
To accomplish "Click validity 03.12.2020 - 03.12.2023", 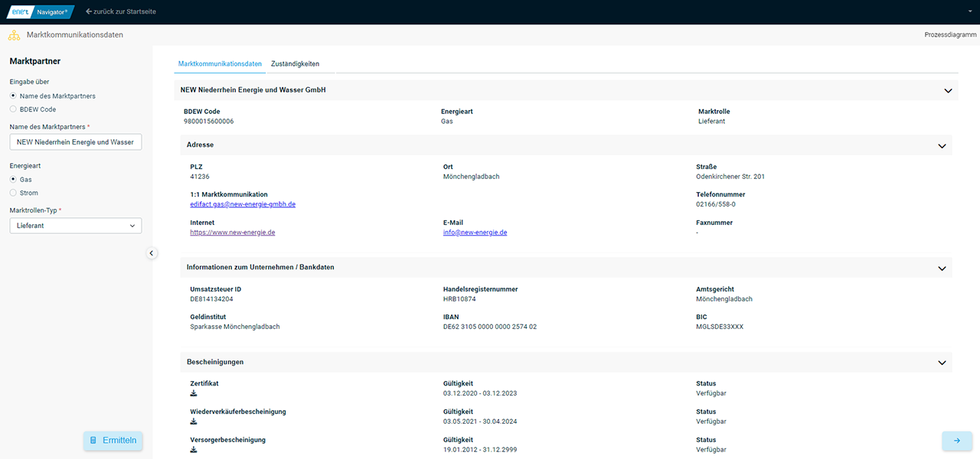I will [x=480, y=393].
